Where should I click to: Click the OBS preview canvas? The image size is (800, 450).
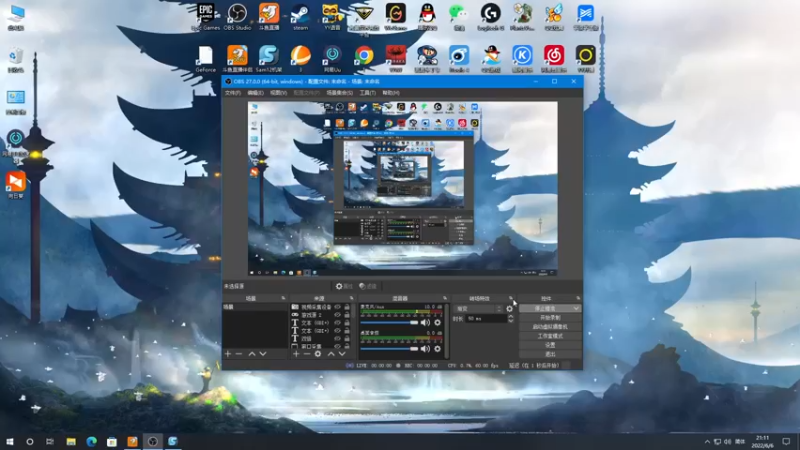tap(403, 189)
